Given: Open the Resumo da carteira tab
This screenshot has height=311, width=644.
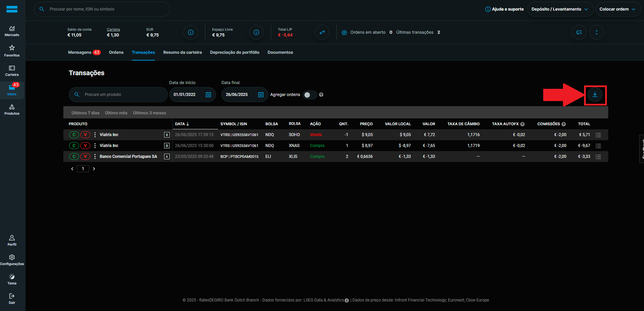Looking at the screenshot, I should (x=183, y=52).
